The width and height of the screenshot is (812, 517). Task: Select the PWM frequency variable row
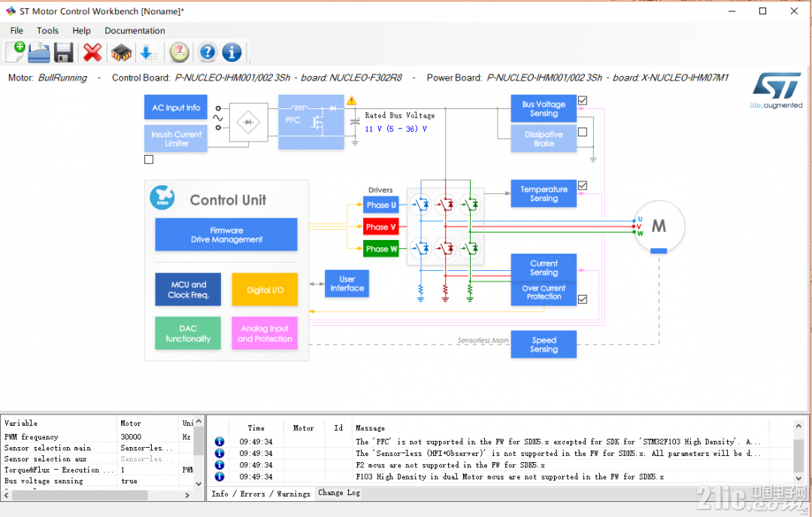click(x=97, y=436)
